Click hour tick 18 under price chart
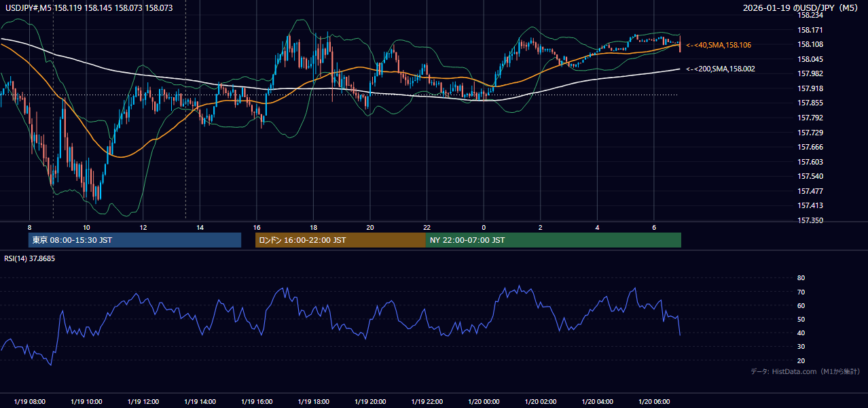 (x=313, y=227)
